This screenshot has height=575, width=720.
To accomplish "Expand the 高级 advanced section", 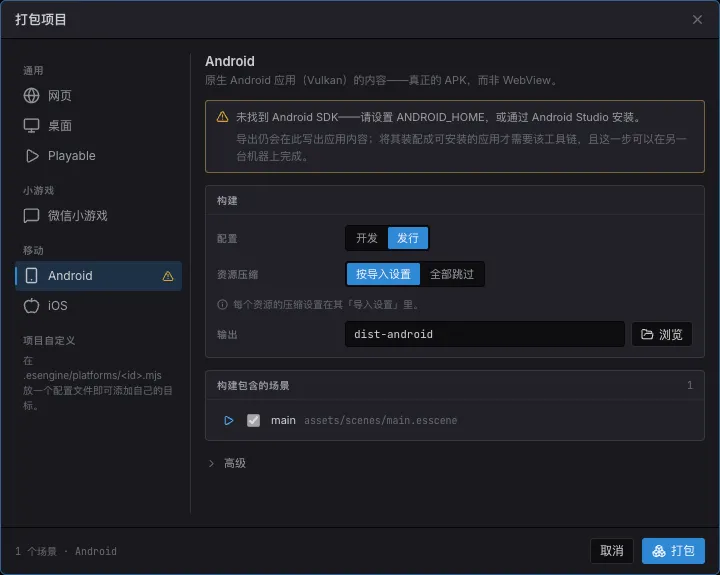I will tap(228, 463).
